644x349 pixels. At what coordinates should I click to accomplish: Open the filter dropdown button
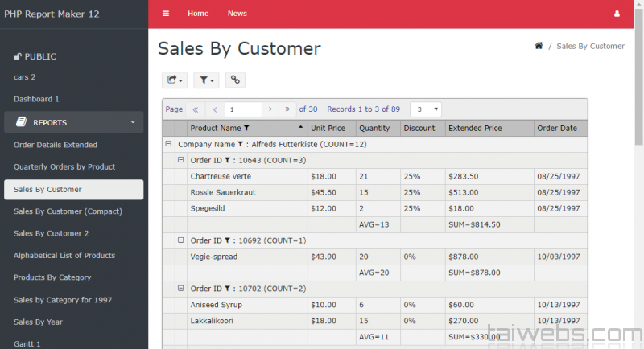pyautogui.click(x=205, y=80)
